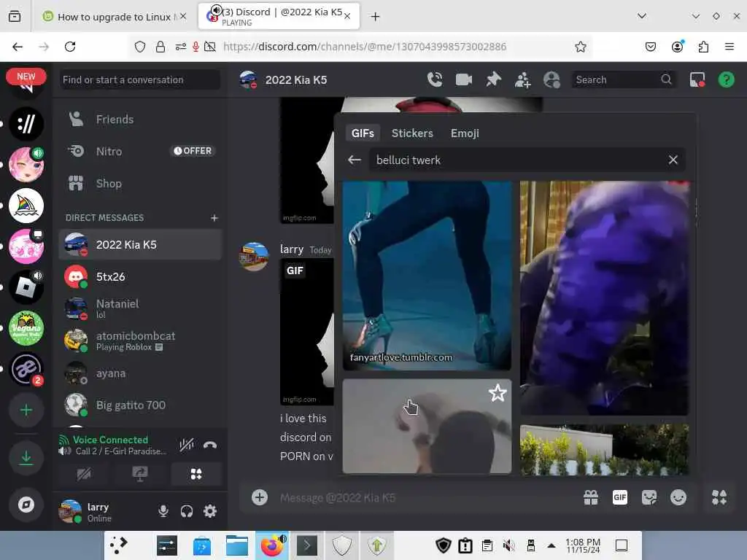747x560 pixels.
Task: Create a new DM with plus
Action: point(214,217)
